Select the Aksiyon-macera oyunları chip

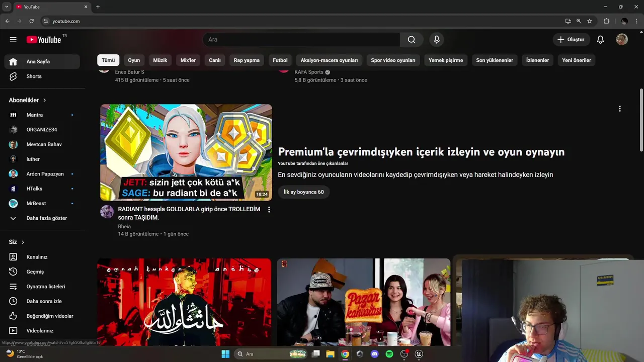329,60
